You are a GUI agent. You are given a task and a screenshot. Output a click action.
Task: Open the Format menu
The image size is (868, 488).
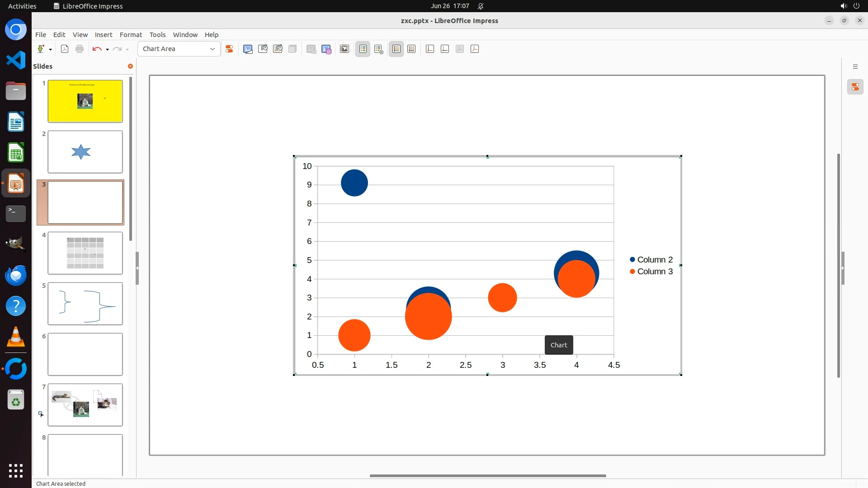pyautogui.click(x=131, y=35)
